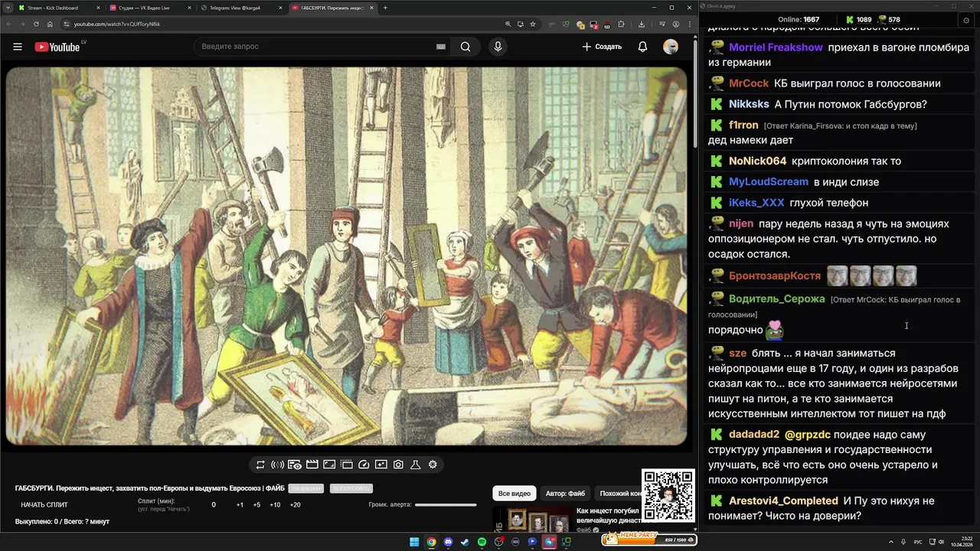Click username NoNick064 in chat
The image size is (980, 551).
(757, 161)
